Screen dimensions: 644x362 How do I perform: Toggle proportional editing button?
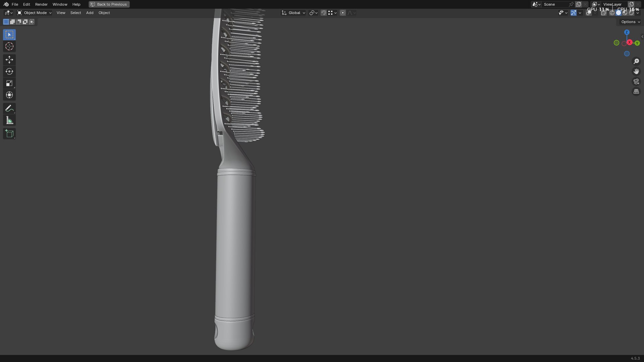pos(342,13)
